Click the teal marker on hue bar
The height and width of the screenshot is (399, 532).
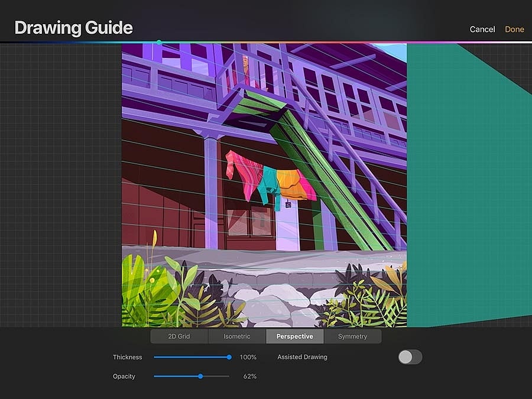[x=159, y=43]
